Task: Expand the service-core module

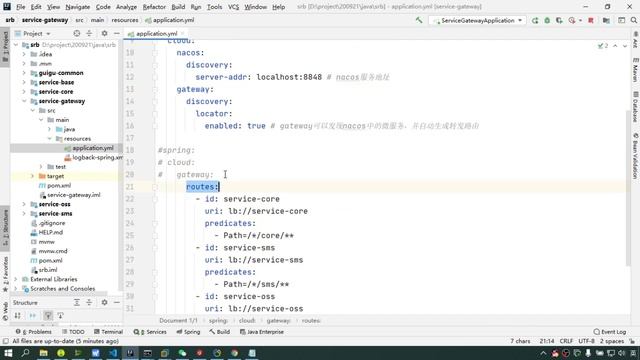Action: [x=24, y=91]
